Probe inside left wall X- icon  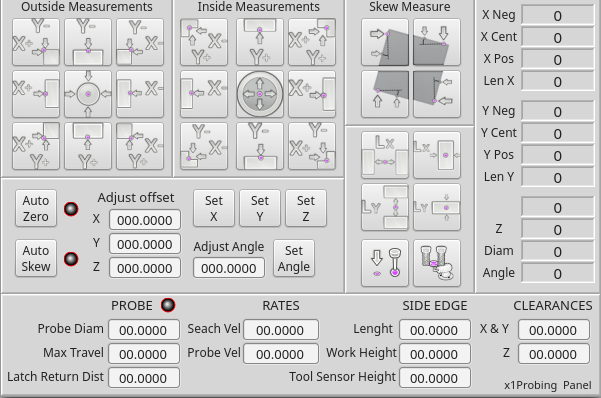tap(204, 94)
